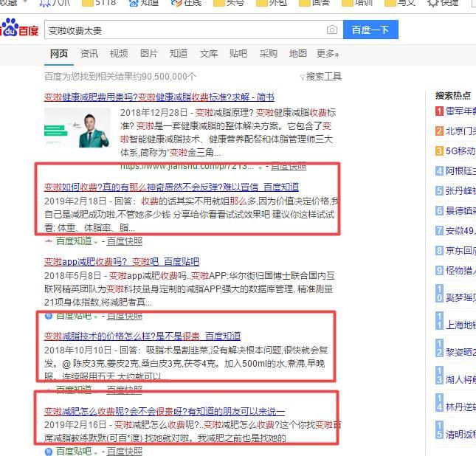Open 百度快照 under 变啦减肥怎么收费呢 result
This screenshot has height=456, width=476.
click(x=125, y=451)
